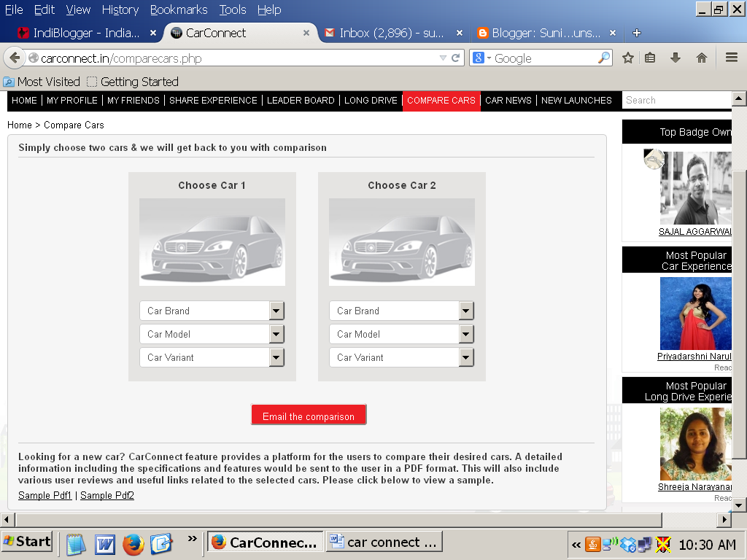Open Getting Started bookmark
The height and width of the screenshot is (560, 747).
tap(133, 82)
